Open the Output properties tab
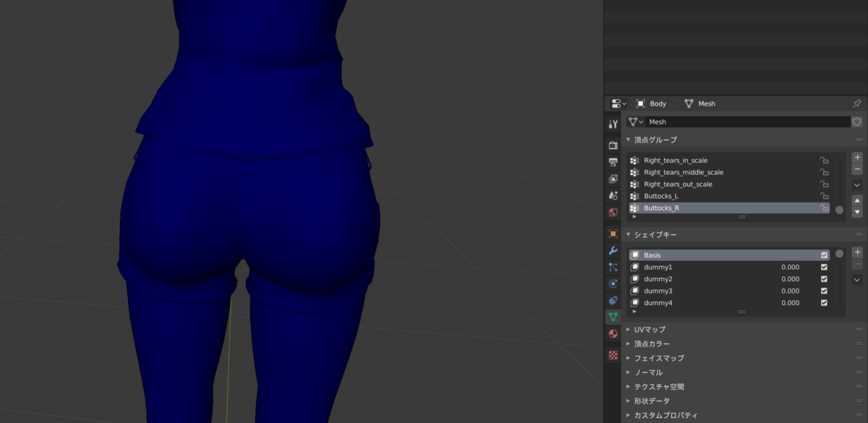Image resolution: width=868 pixels, height=423 pixels. [613, 162]
